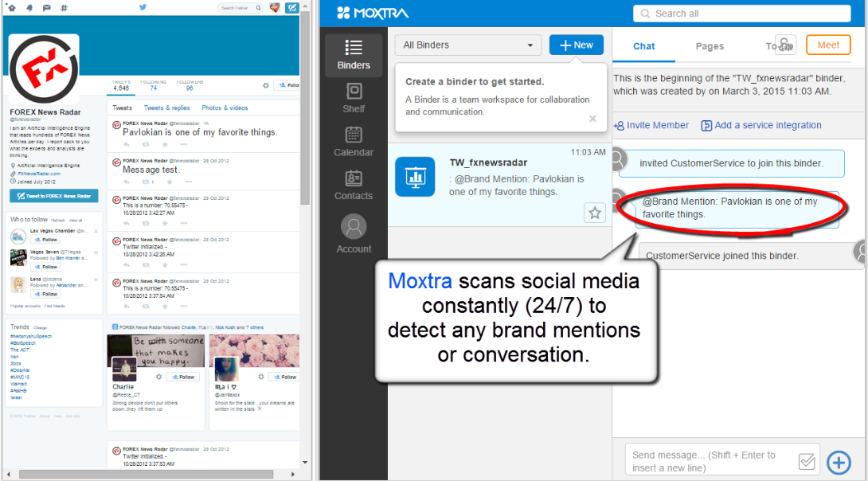Click the Twitter vertical scrollbar

305,108
